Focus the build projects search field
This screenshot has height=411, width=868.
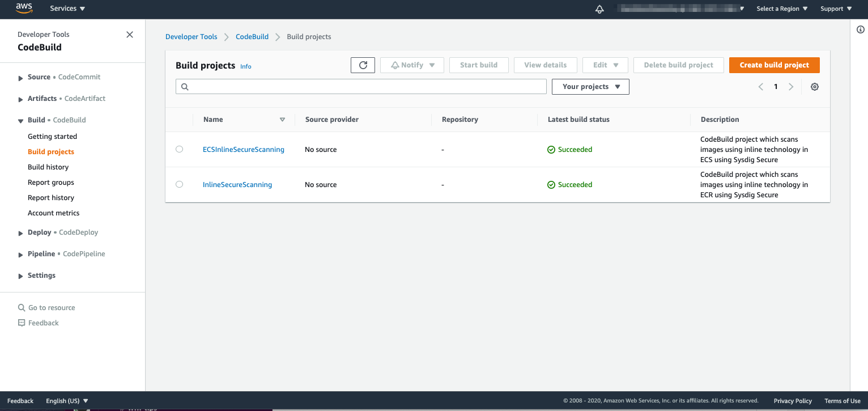click(361, 87)
